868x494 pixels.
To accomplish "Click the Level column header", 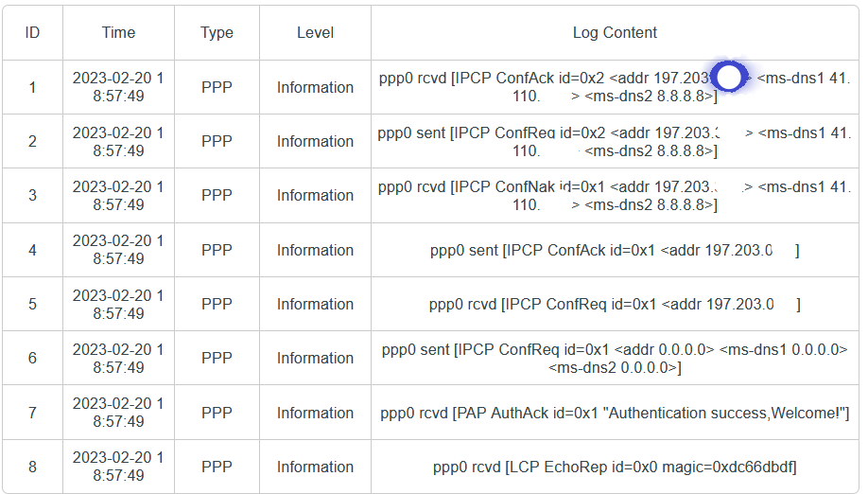I will click(315, 33).
